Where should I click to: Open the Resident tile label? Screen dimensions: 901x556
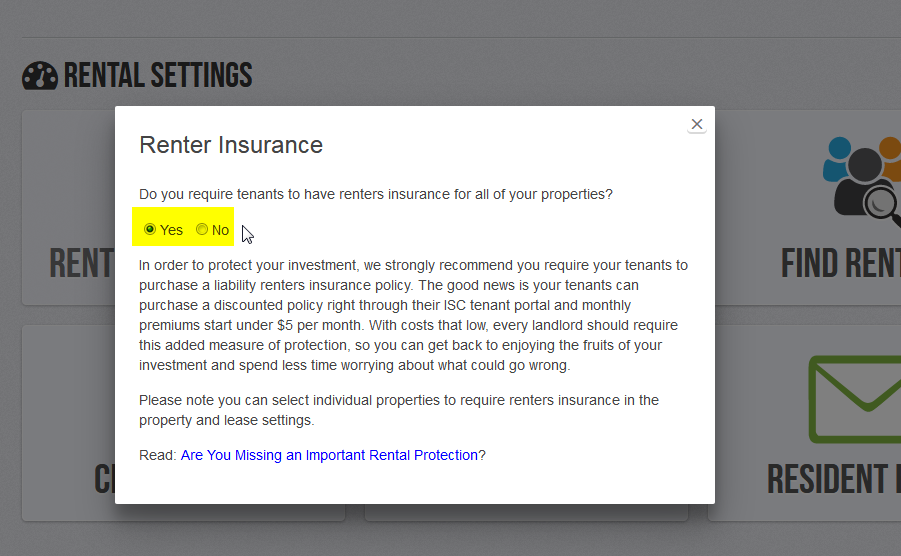(833, 479)
